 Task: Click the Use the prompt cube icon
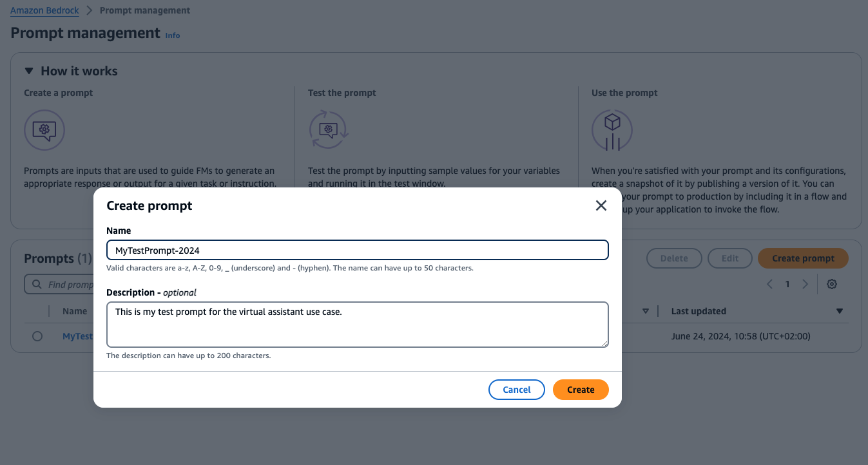tap(612, 130)
